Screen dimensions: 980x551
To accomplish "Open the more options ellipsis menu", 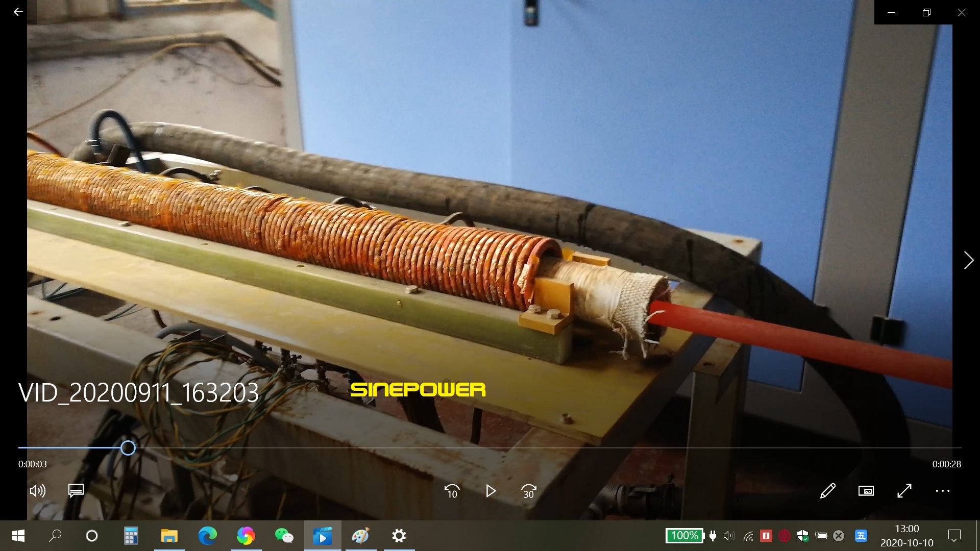I will click(943, 491).
